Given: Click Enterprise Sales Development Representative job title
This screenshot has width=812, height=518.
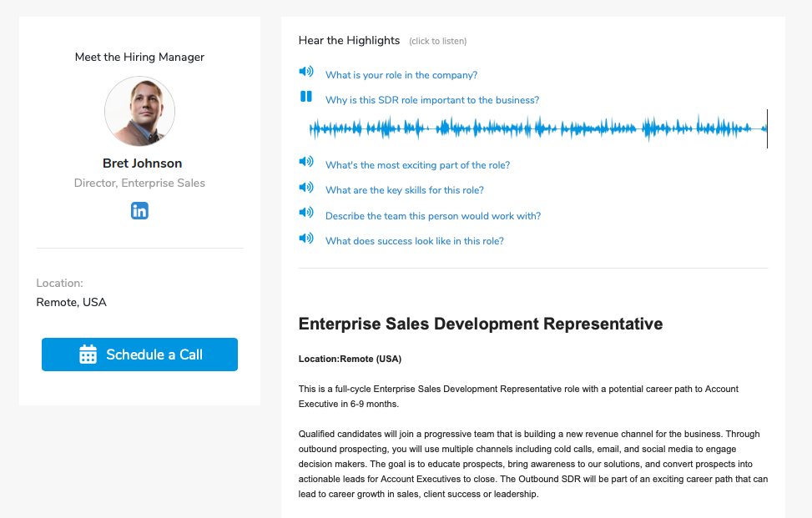Looking at the screenshot, I should (x=481, y=324).
